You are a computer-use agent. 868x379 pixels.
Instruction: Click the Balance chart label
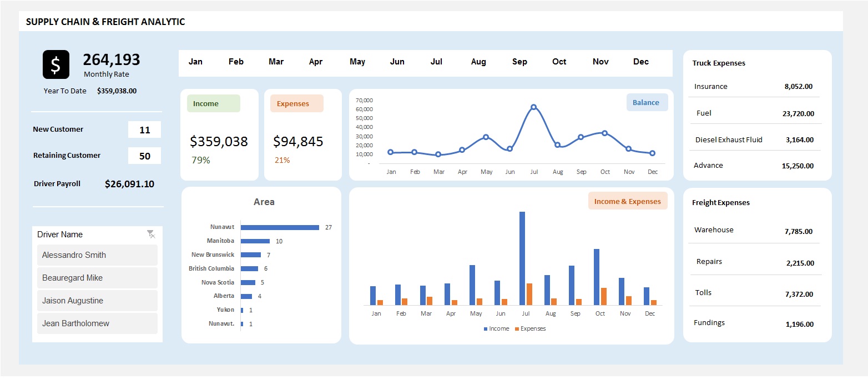click(647, 102)
